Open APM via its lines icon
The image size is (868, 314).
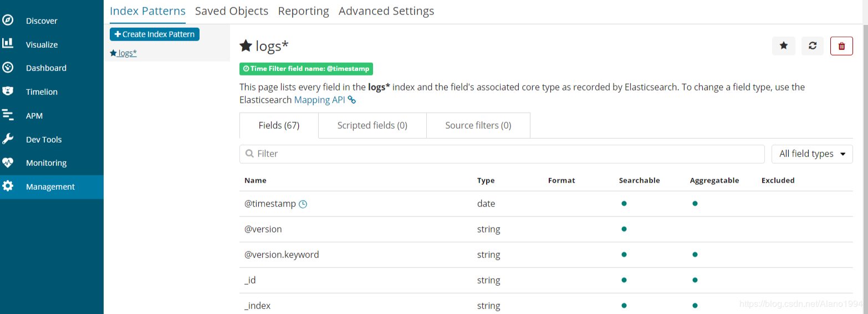(8, 115)
